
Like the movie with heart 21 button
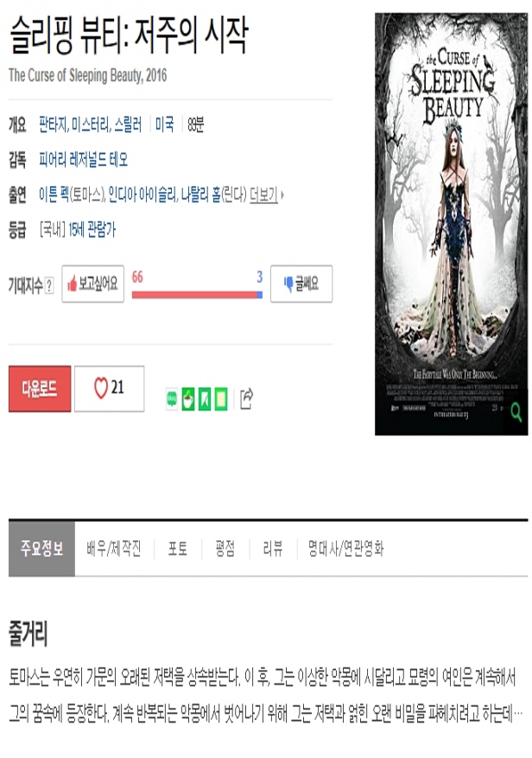click(109, 389)
